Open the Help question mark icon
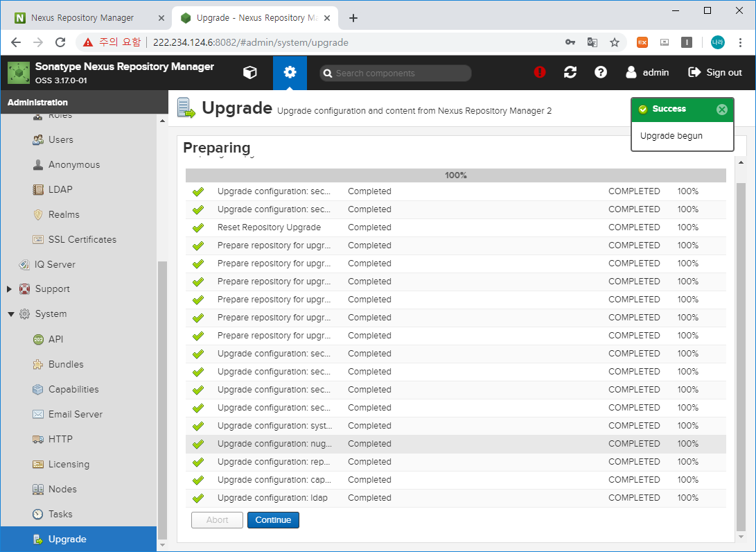 pos(601,72)
